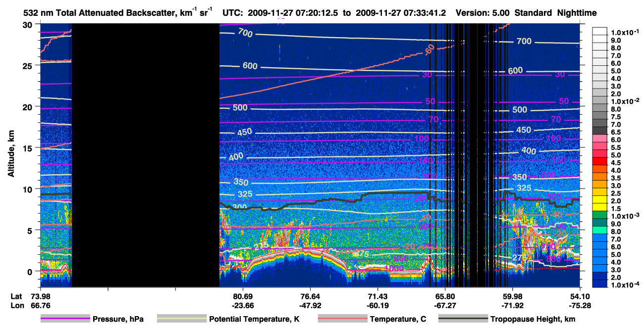Click the salmon line sample beside 'Temperature, C'
Screen dimensions: 644x330
[x=342, y=319]
